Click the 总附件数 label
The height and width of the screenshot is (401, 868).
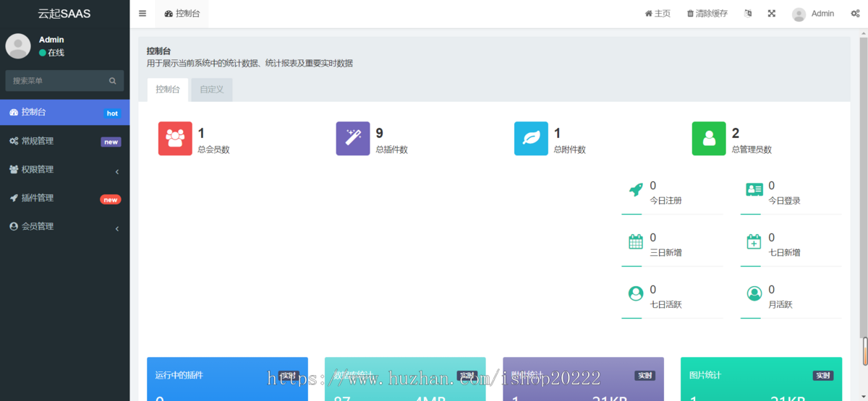tap(569, 150)
